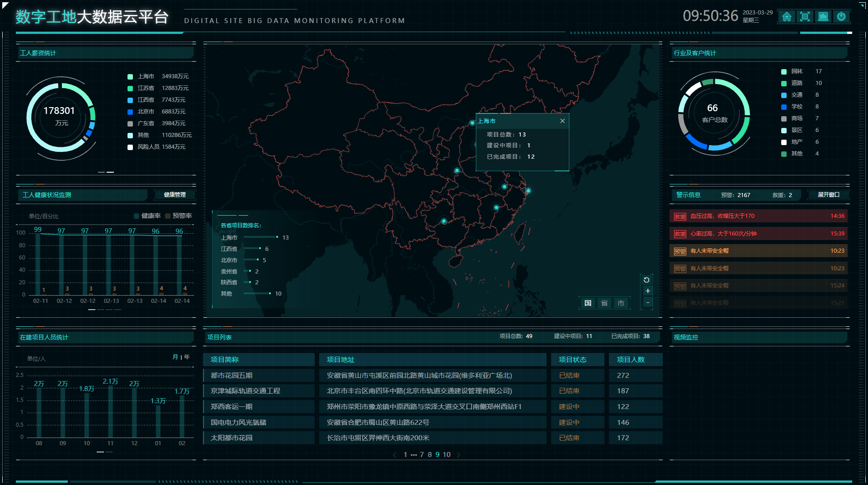This screenshot has height=485, width=868.
Task: Click the power/logout icon
Action: (841, 17)
